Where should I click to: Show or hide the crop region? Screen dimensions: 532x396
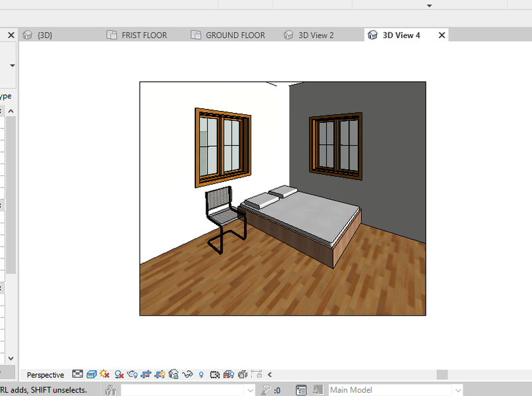[160, 374]
